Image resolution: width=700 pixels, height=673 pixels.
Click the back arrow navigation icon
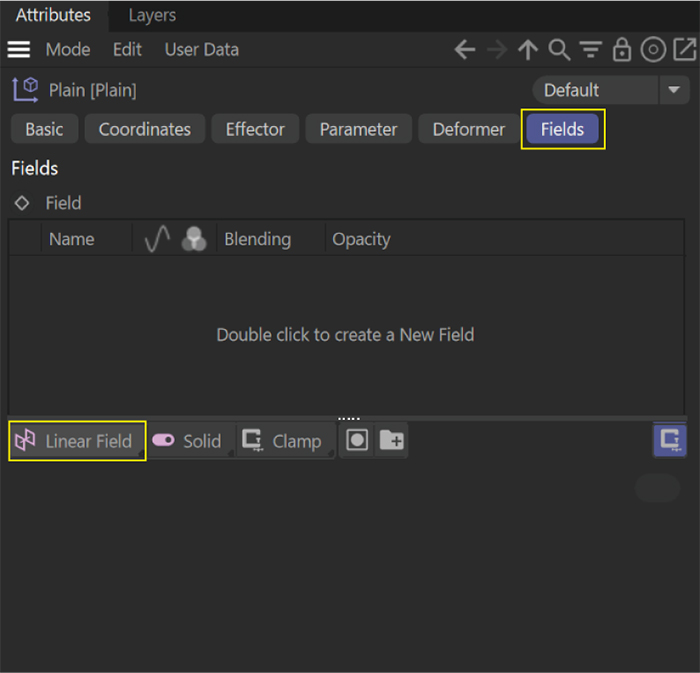tap(465, 50)
